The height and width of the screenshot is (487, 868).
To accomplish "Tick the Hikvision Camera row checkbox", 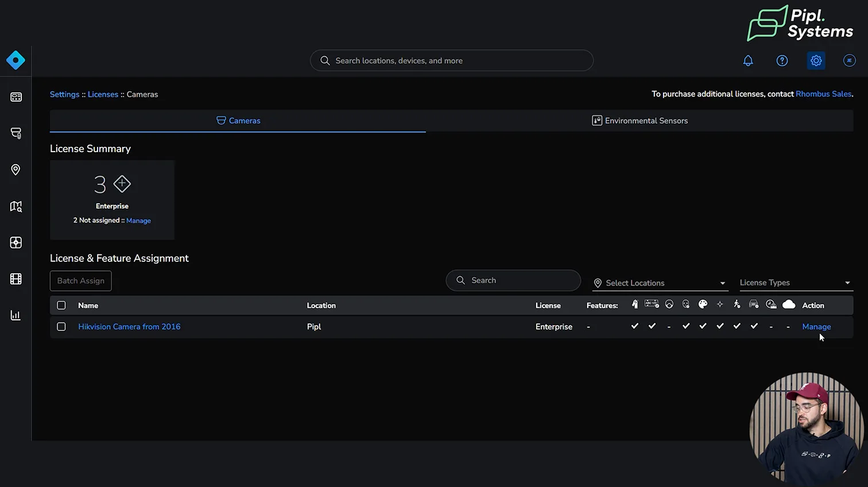I will click(61, 327).
